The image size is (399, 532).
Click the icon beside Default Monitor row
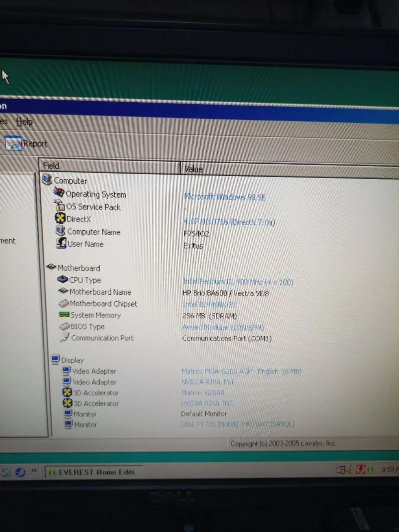68,414
